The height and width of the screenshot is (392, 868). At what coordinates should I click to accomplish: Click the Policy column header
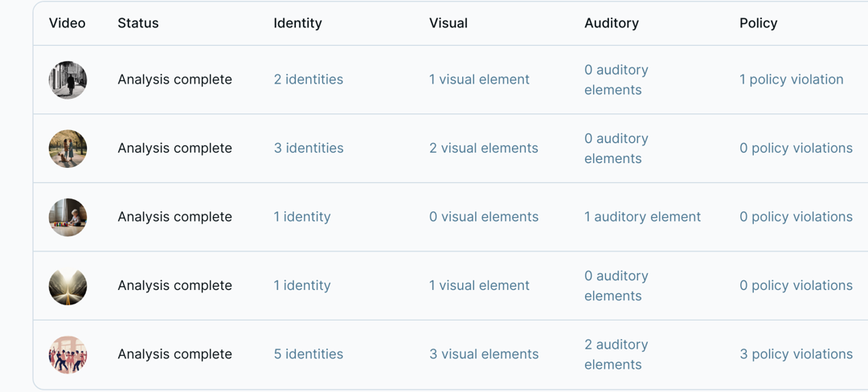pos(759,23)
